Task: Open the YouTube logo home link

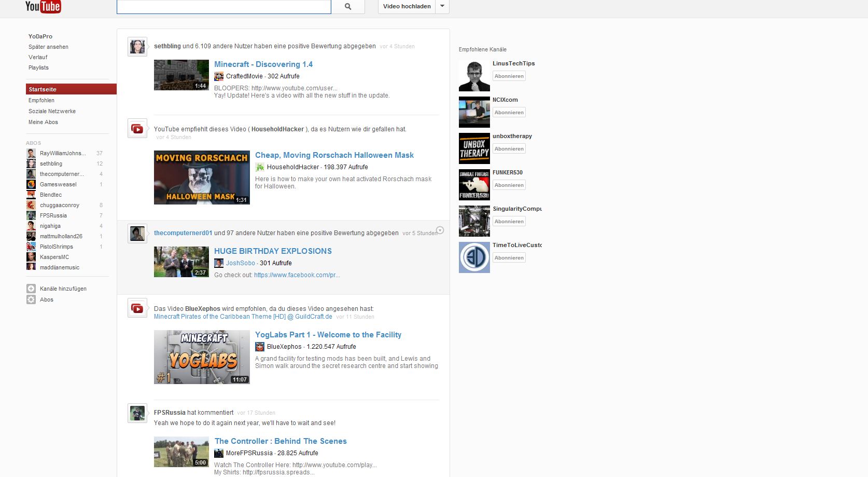Action: [x=43, y=6]
